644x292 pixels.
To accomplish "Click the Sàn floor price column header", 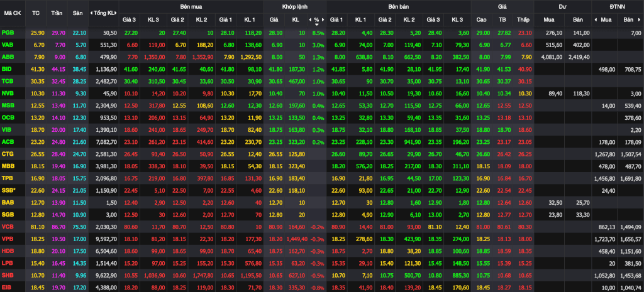I will (x=77, y=13).
